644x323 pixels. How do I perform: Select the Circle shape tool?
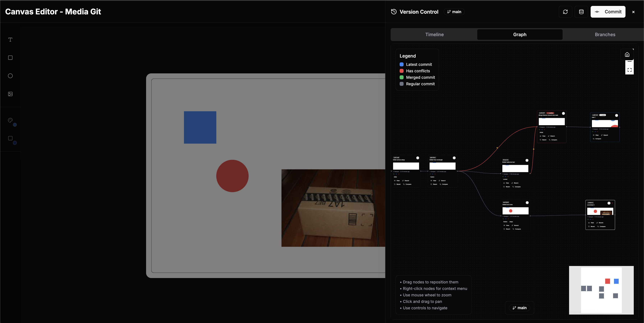pyautogui.click(x=10, y=76)
